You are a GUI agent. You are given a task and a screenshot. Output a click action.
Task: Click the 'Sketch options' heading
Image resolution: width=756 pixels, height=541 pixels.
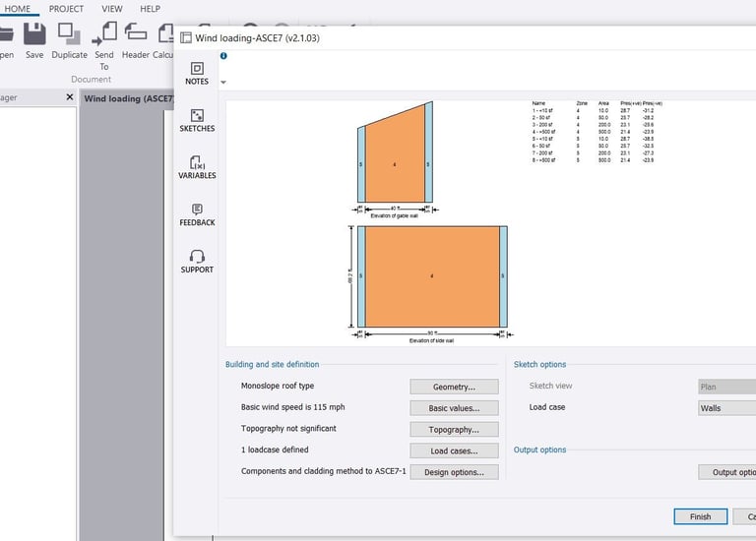click(539, 364)
